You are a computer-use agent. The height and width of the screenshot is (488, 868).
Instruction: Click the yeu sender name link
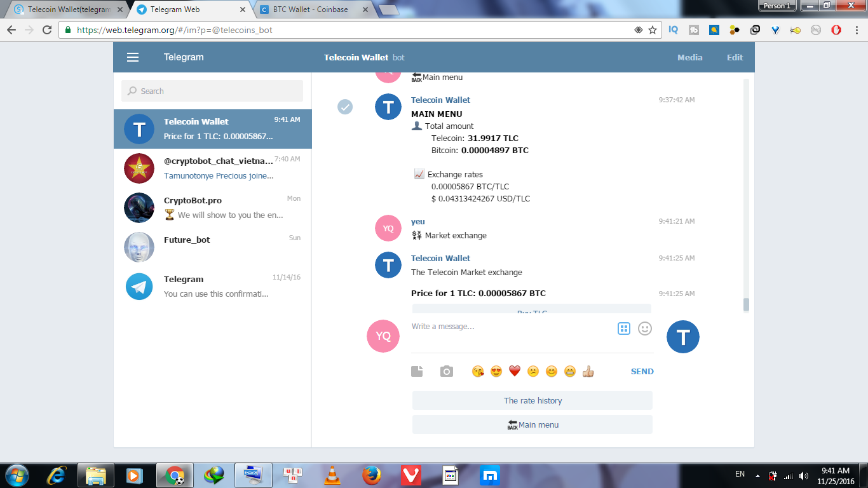point(418,222)
